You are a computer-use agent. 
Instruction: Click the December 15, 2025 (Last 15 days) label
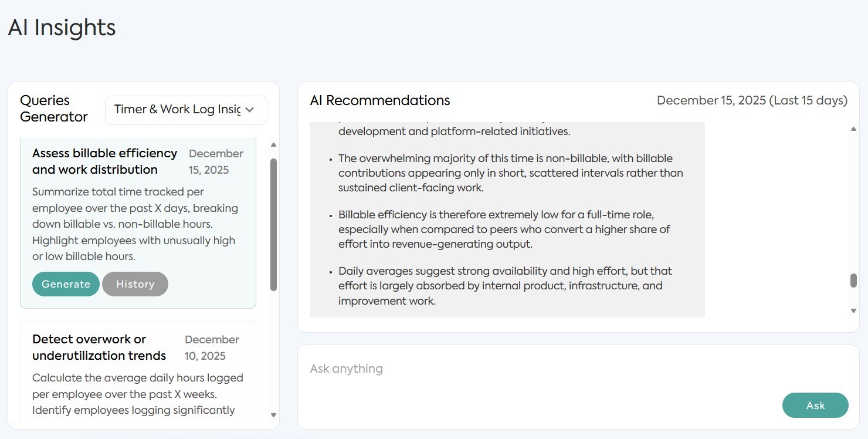(x=752, y=100)
